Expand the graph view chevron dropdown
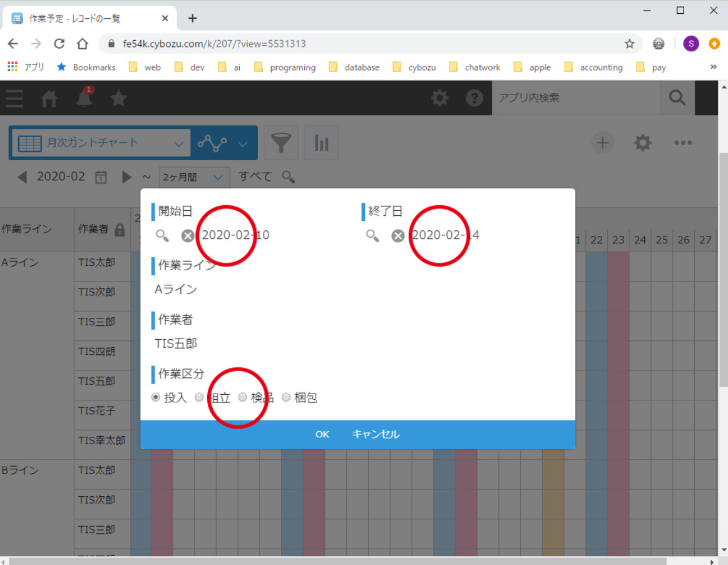Image resolution: width=728 pixels, height=565 pixels. pos(243,144)
